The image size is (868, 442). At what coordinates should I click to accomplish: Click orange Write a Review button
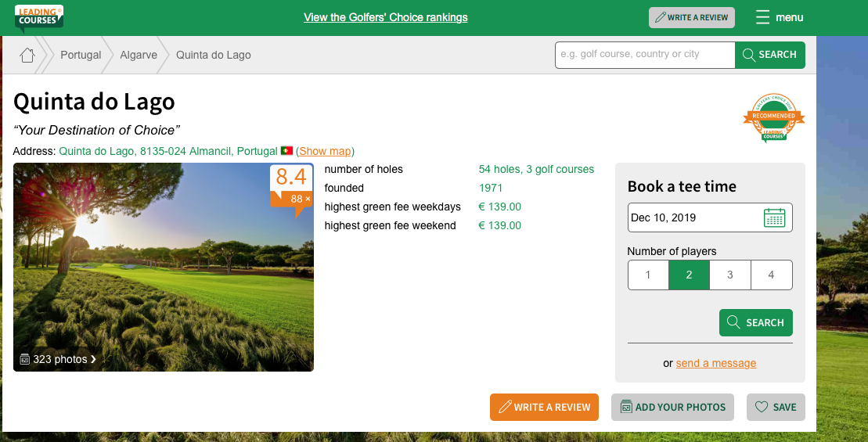click(544, 407)
